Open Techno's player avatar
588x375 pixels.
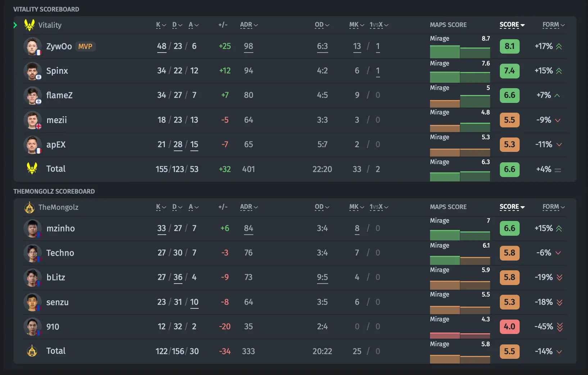[32, 253]
